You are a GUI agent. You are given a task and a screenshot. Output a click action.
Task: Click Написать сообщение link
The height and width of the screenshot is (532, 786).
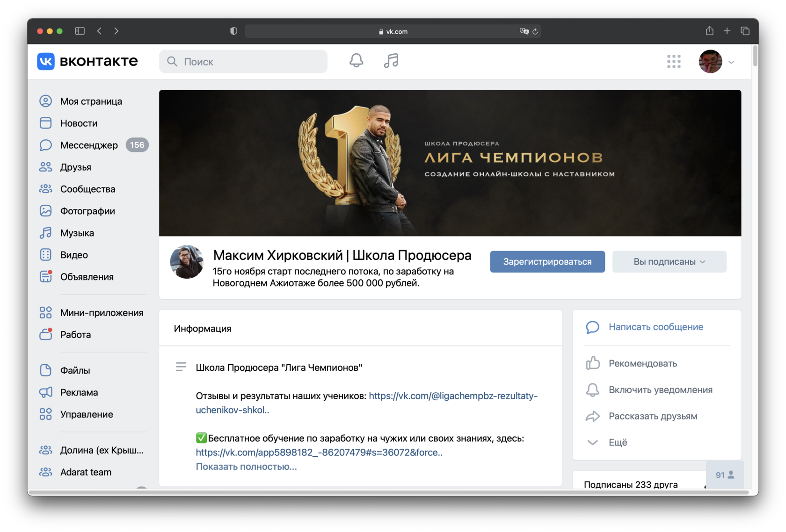click(x=656, y=327)
